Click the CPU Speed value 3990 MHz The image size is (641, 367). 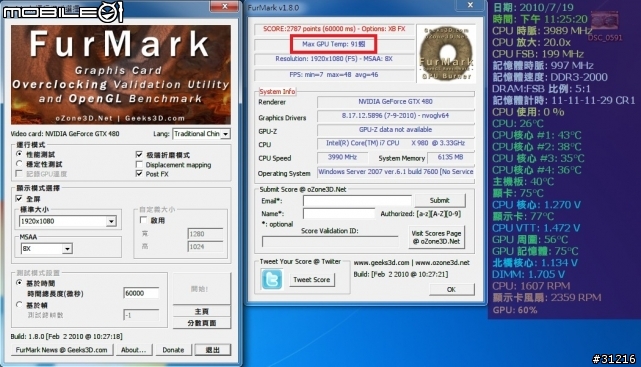point(342,157)
